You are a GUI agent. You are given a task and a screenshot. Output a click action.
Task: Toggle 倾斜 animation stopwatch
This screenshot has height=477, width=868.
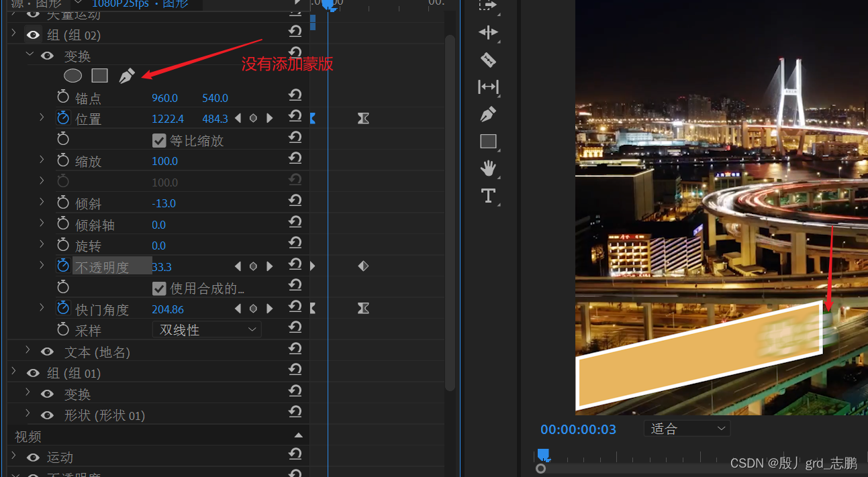[63, 203]
